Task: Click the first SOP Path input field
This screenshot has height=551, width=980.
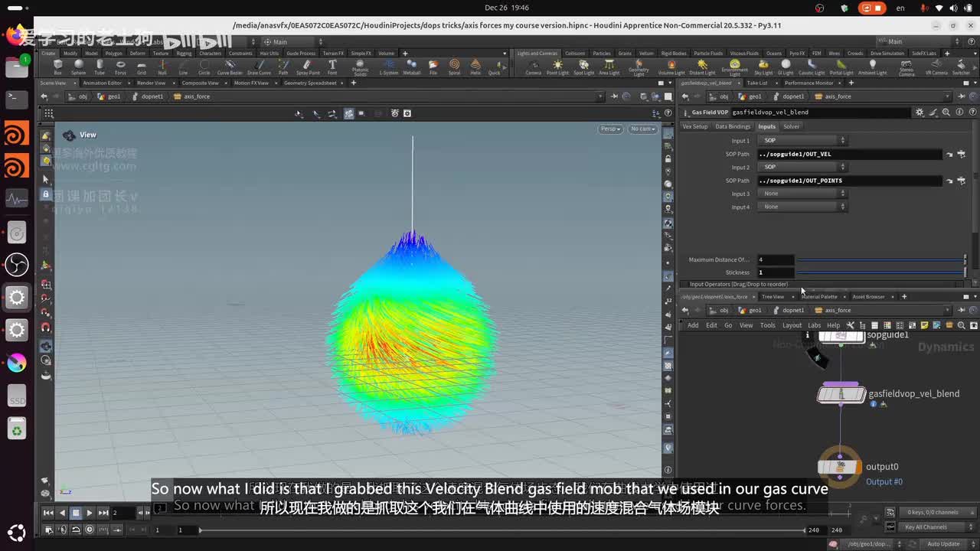Action: [850, 154]
